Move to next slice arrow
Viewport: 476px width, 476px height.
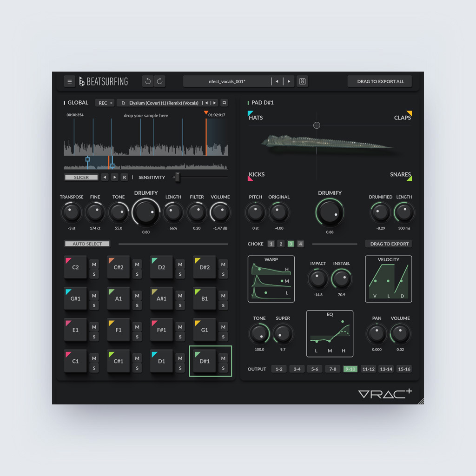coord(114,177)
